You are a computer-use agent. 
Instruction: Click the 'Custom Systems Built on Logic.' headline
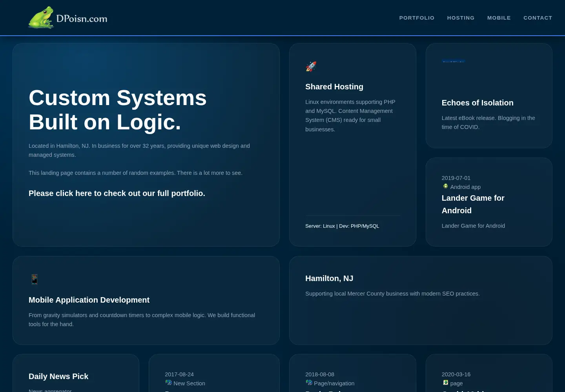[x=118, y=110]
